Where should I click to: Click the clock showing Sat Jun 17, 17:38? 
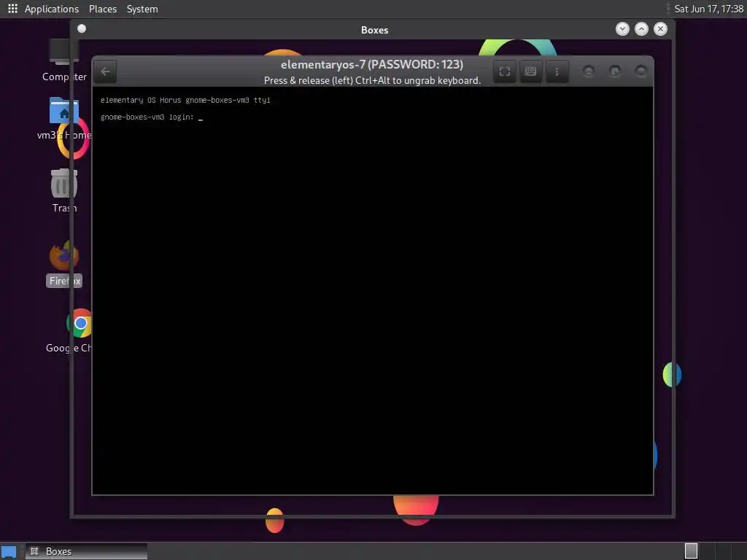pyautogui.click(x=708, y=9)
